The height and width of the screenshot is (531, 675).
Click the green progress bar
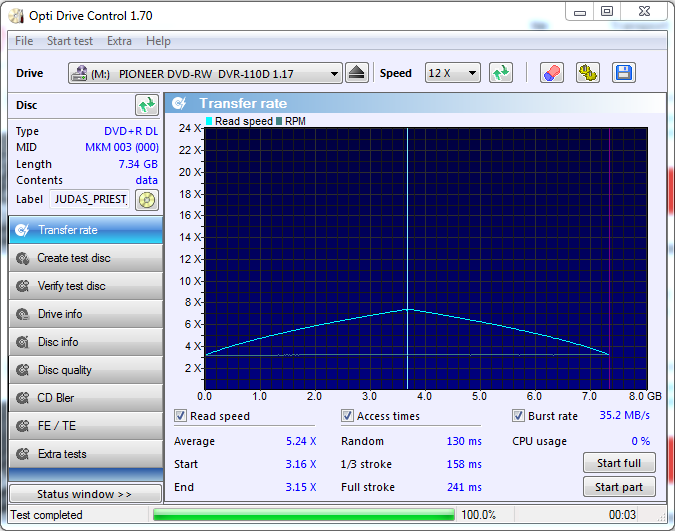304,515
